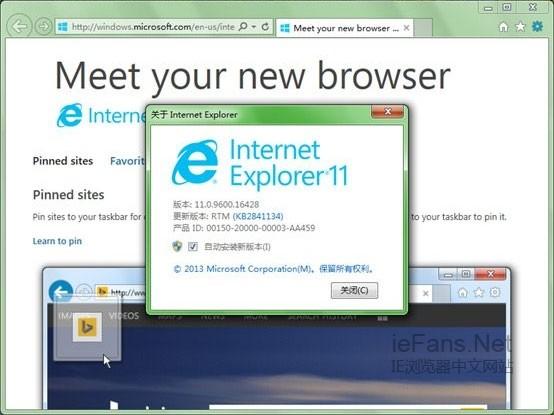The width and height of the screenshot is (554, 415).
Task: Go to the Home page icon
Action: [503, 26]
